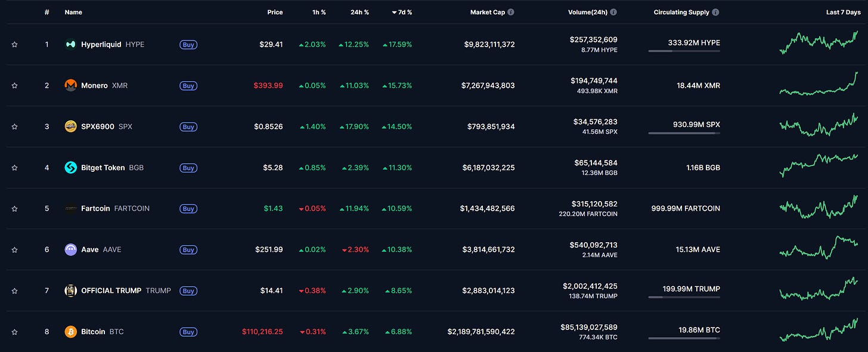Star Fartcoin to add it to the watchlist
The width and height of the screenshot is (868, 352).
[x=14, y=209]
